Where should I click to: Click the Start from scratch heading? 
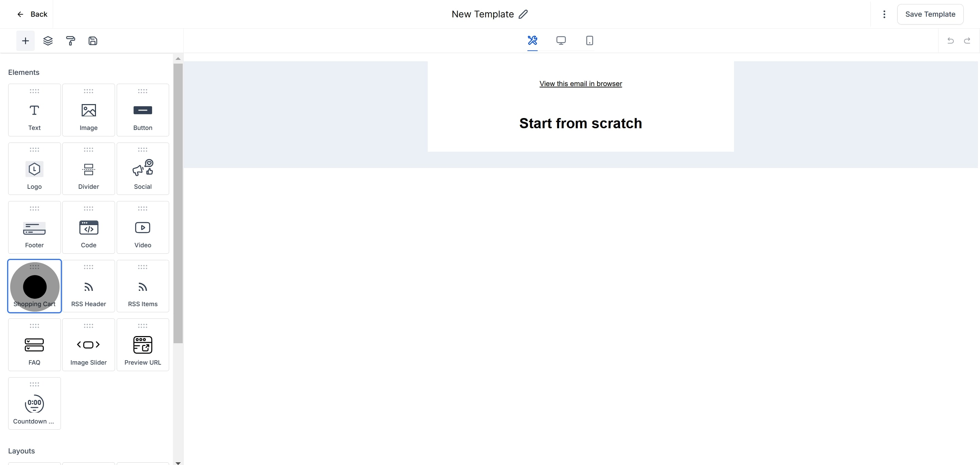pyautogui.click(x=581, y=123)
